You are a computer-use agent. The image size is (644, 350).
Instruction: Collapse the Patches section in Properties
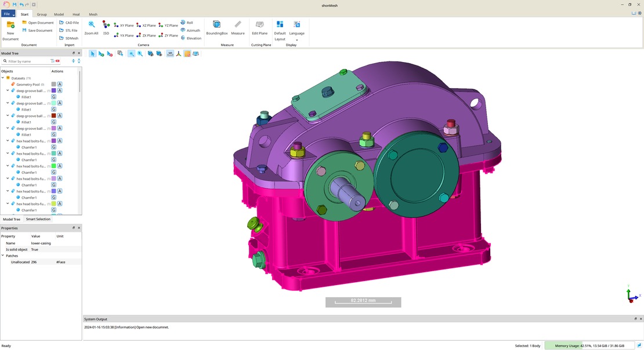(3, 256)
